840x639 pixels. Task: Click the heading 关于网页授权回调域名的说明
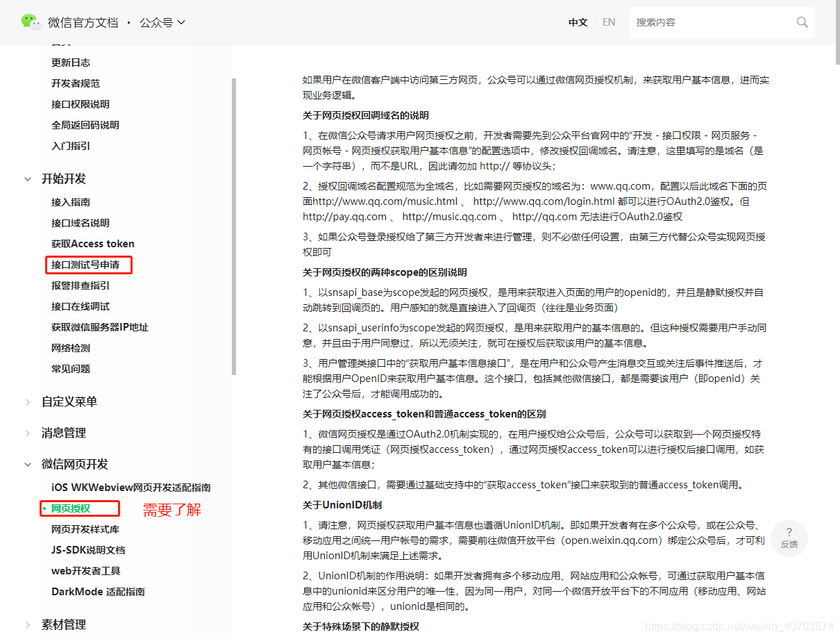pos(366,115)
